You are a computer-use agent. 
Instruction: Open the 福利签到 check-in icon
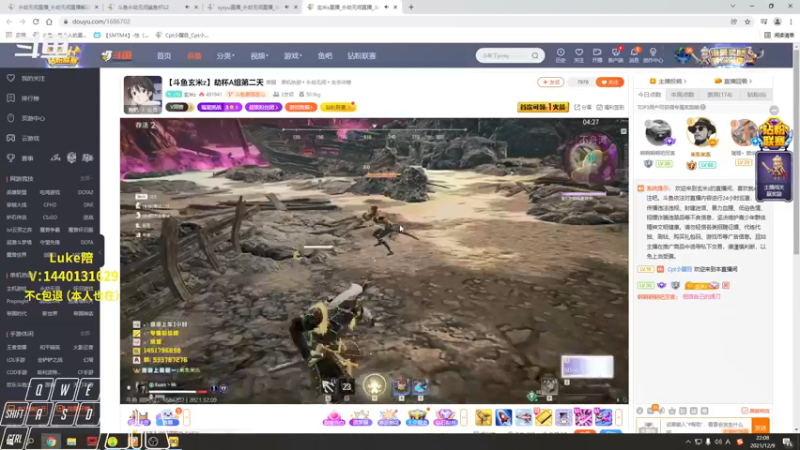coord(611,107)
